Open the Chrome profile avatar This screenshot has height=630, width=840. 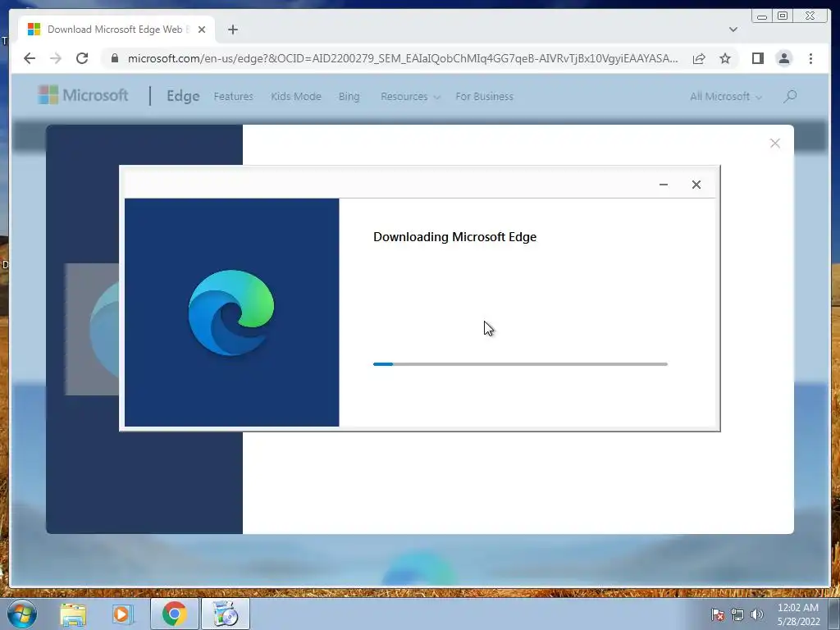click(x=783, y=58)
